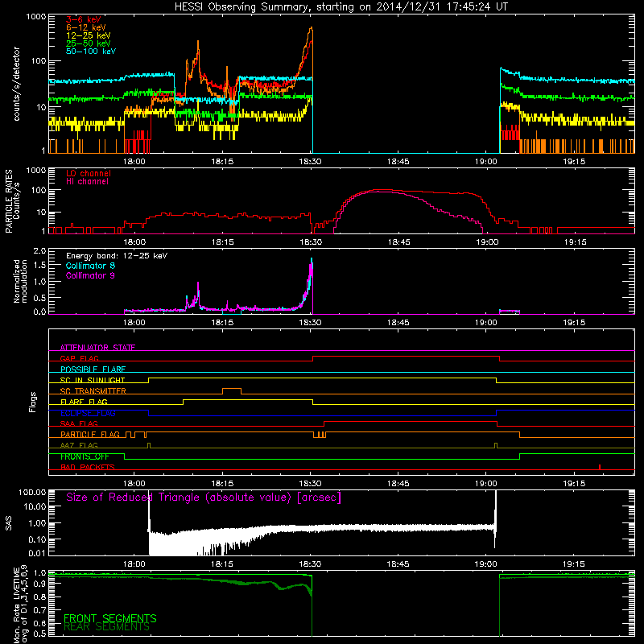Click the 0.01 tick on SAS axis

pos(37,553)
